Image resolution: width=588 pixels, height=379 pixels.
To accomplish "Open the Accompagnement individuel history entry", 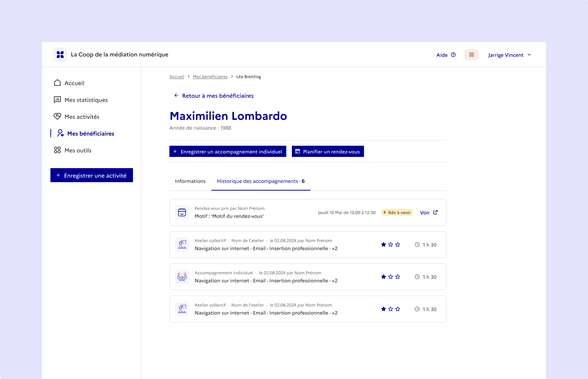I will (266, 277).
